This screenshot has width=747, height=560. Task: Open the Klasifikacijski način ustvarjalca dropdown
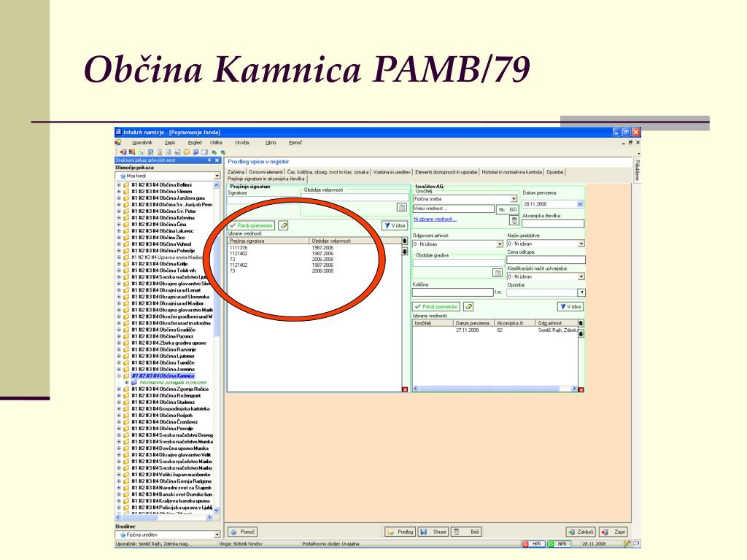pyautogui.click(x=581, y=276)
